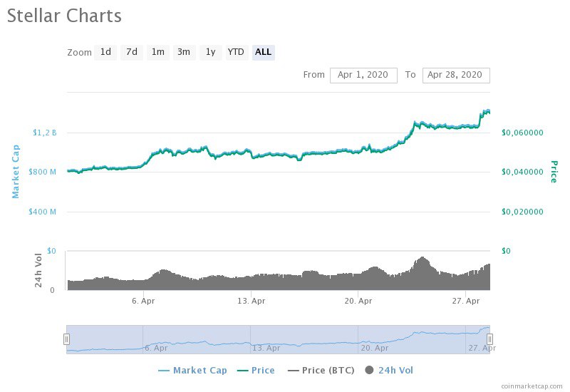This screenshot has height=392, width=570.
Task: Click the $0,040000 price axis label
Action: (x=522, y=172)
